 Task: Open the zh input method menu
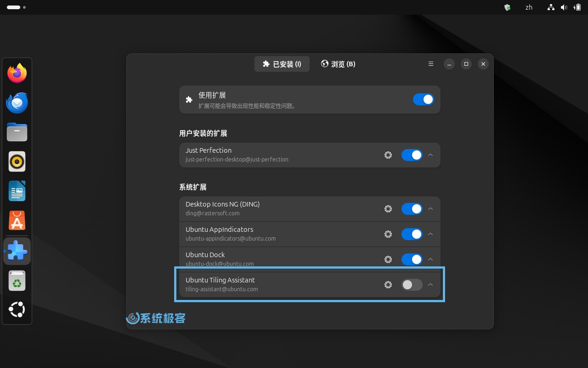[529, 7]
